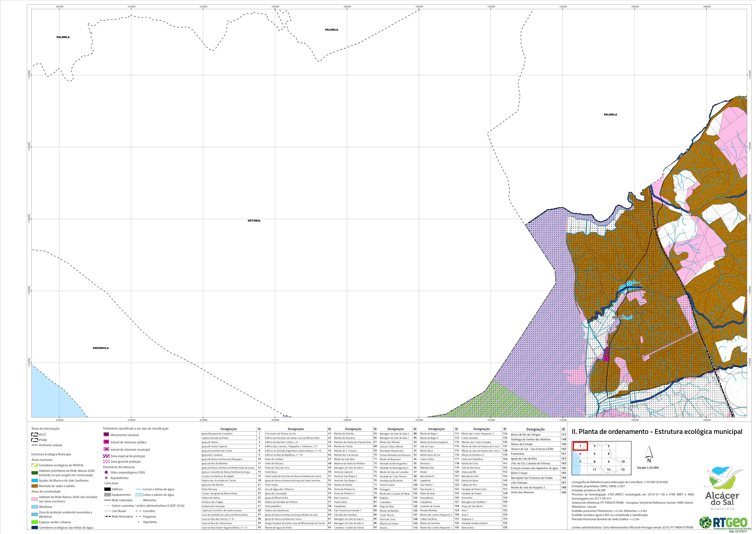Click the PORNES place name on the map

tap(618, 318)
